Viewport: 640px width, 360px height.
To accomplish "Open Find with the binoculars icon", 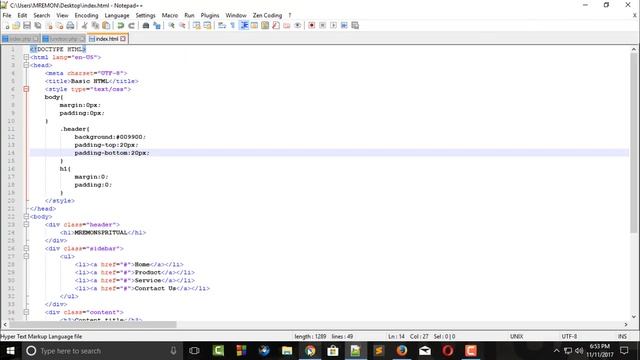I will [146, 26].
